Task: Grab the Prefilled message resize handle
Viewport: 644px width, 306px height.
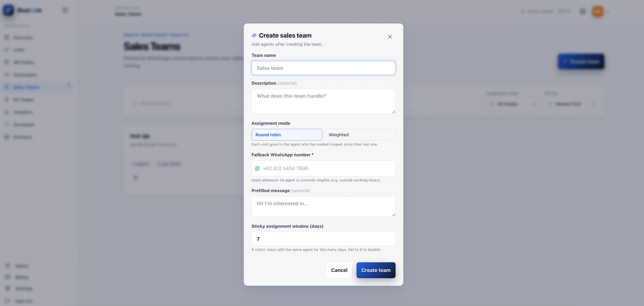Action: coord(393,215)
